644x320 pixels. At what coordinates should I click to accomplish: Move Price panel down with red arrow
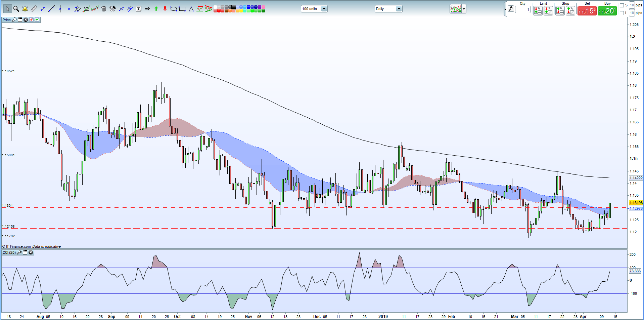click(31, 20)
